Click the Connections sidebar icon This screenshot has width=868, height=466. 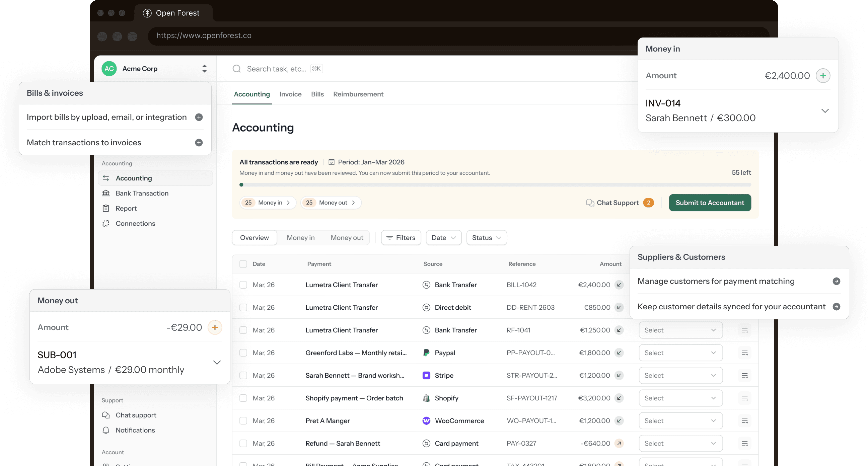click(x=106, y=224)
